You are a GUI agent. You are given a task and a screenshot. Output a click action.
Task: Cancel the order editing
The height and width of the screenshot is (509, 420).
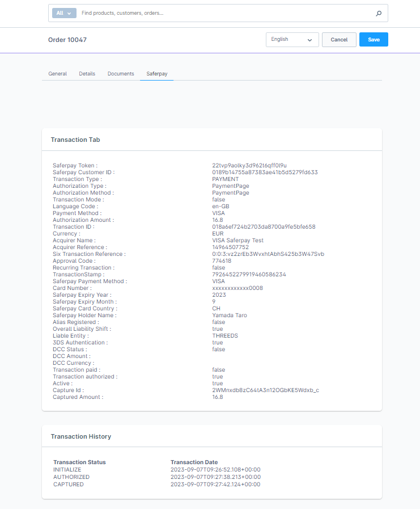[x=339, y=40]
